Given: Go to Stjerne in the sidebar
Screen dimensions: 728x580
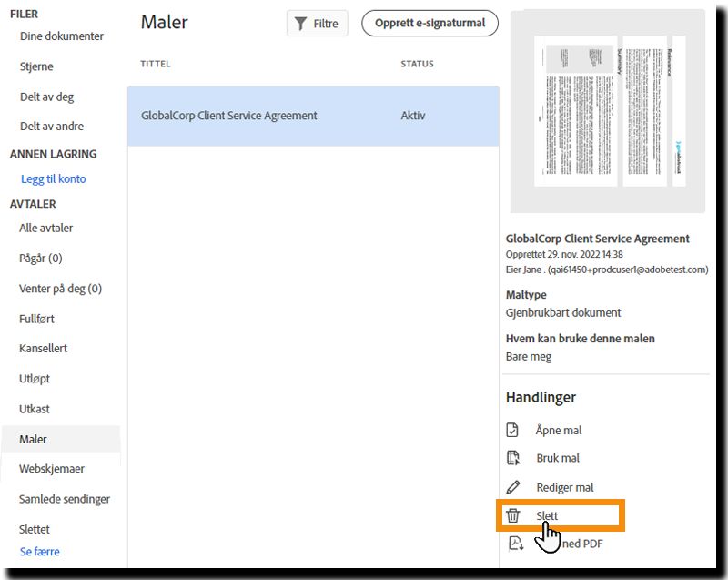Looking at the screenshot, I should [x=36, y=66].
